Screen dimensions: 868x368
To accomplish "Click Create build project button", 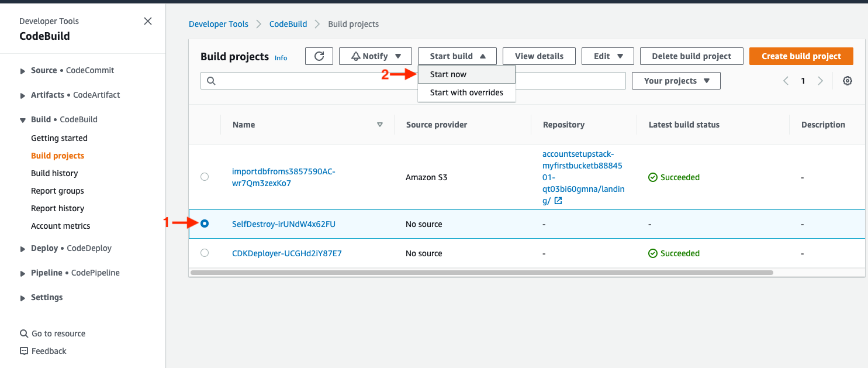I will pos(801,56).
